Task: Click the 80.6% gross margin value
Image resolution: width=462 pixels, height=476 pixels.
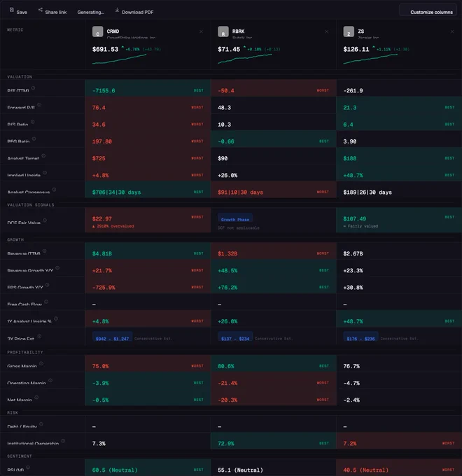Action: coord(226,366)
